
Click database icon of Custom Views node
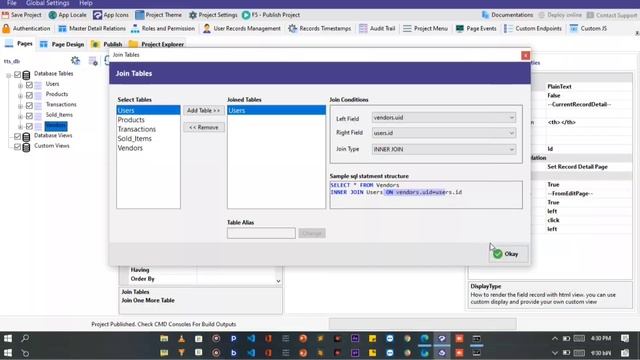[26, 147]
